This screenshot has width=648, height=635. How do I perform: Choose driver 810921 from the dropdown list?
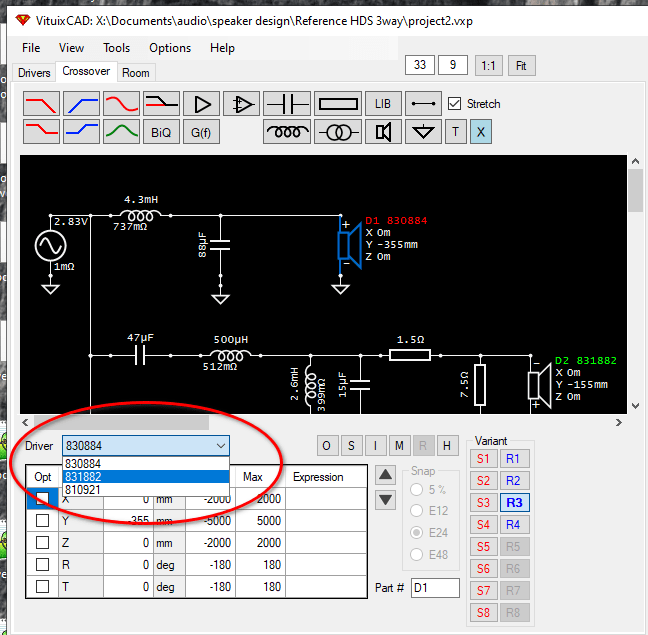146,490
